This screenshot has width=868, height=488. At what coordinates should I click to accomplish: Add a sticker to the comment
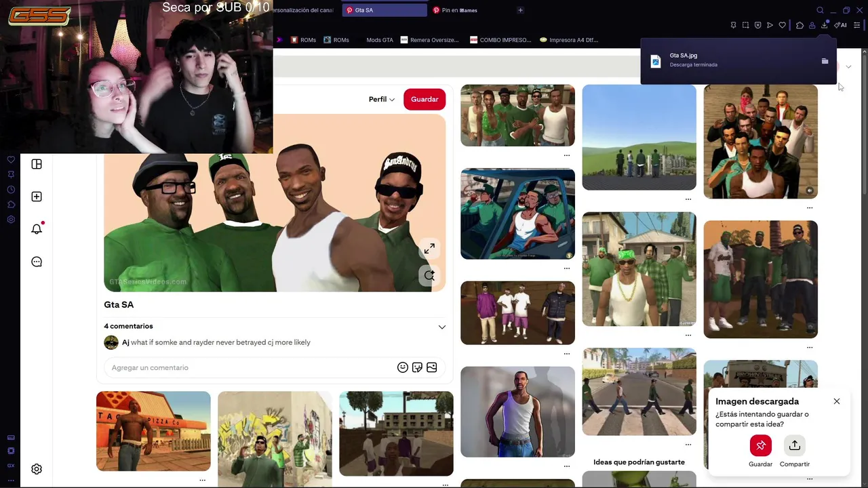[417, 367]
